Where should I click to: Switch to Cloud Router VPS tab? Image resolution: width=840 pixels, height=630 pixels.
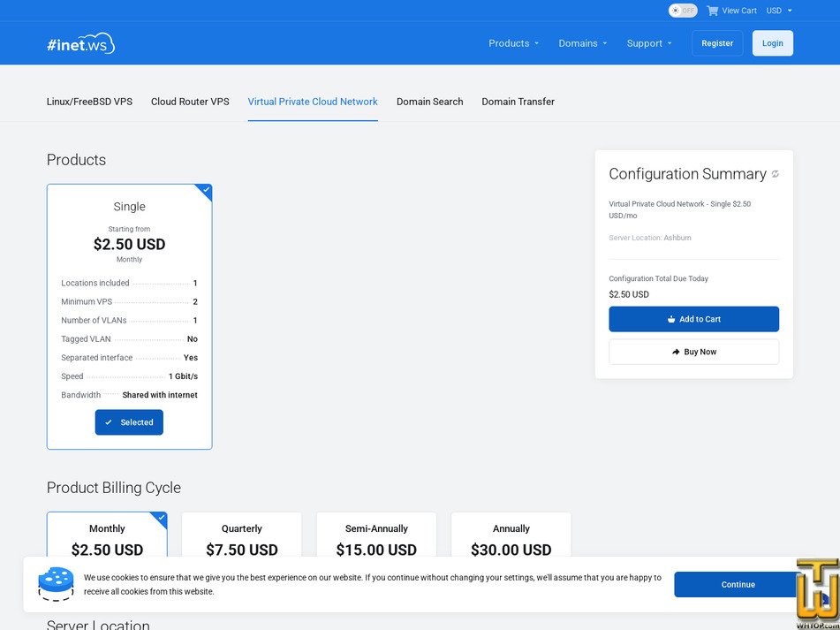pos(190,102)
